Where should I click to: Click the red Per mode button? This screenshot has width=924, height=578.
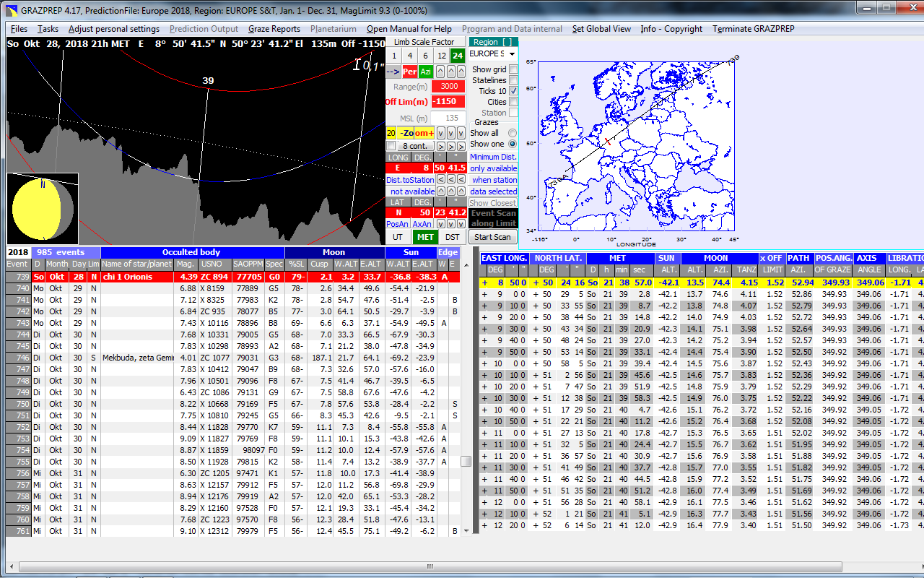tap(409, 72)
